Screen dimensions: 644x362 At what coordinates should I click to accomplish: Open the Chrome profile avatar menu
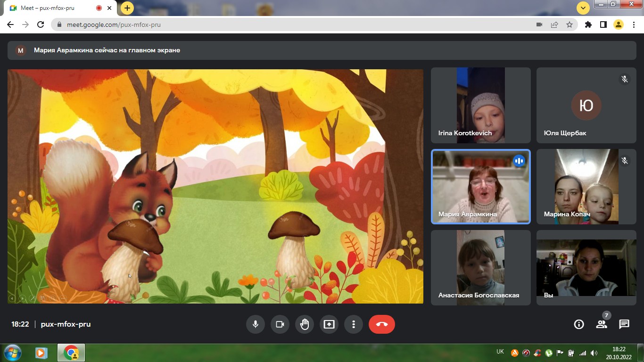618,25
